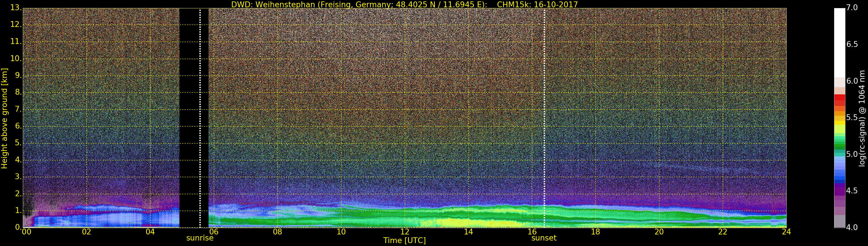Click the 13 tick on the height axis

[x=16, y=8]
